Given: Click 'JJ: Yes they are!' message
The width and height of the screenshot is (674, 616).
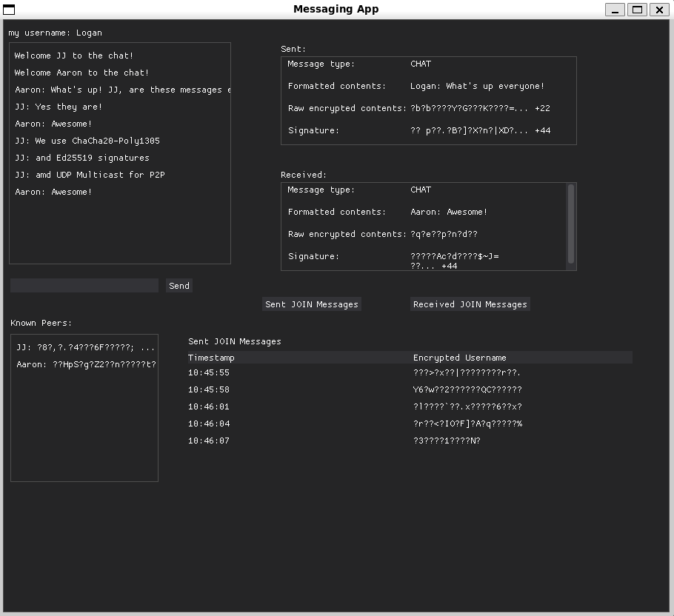Looking at the screenshot, I should 59,107.
